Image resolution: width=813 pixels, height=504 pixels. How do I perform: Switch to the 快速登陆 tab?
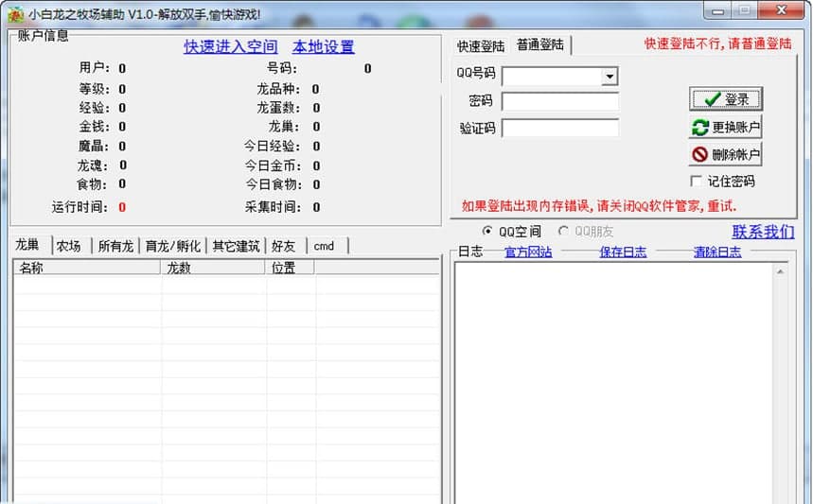click(481, 46)
